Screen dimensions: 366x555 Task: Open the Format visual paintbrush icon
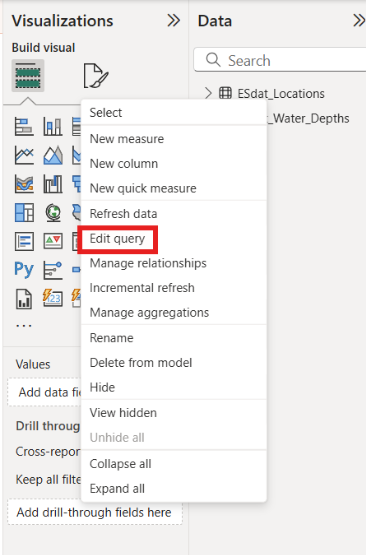96,75
